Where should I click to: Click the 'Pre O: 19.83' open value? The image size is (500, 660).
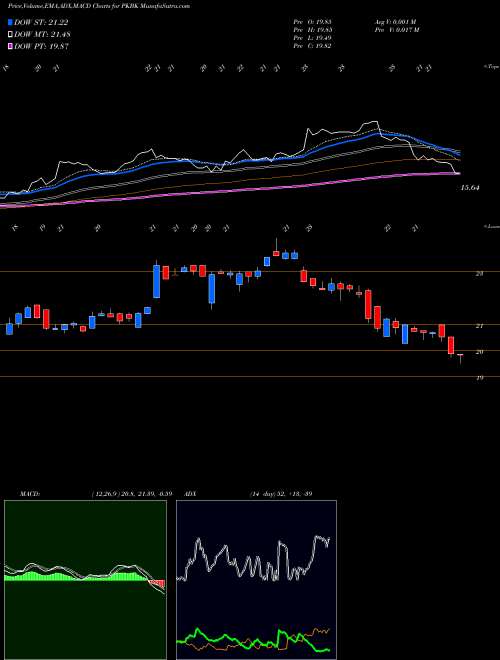(312, 22)
